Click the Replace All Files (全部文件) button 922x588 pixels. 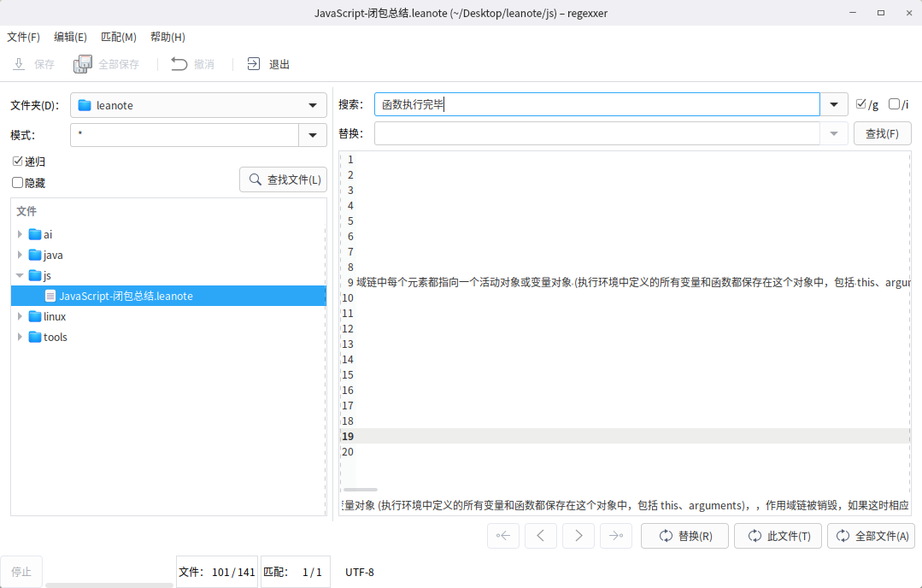coord(871,536)
